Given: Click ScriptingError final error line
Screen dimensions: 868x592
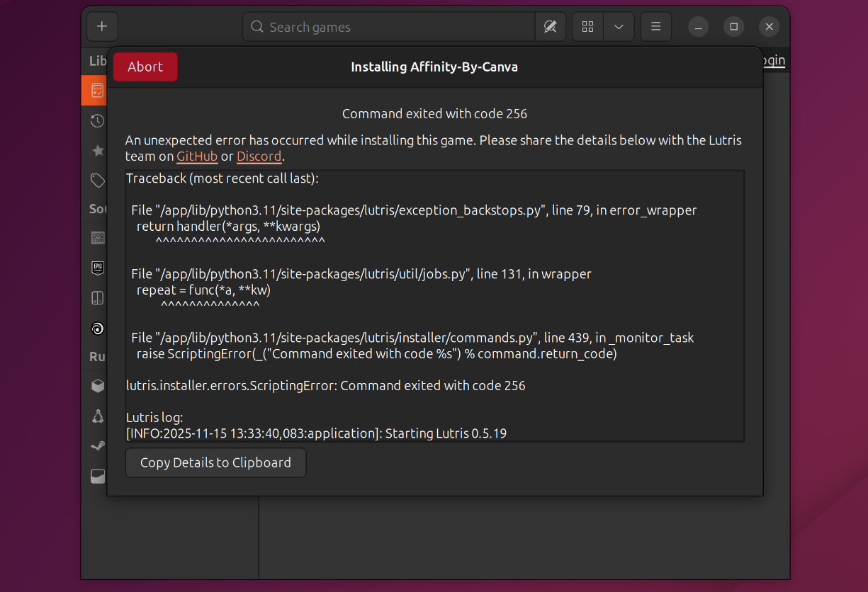Looking at the screenshot, I should (326, 386).
